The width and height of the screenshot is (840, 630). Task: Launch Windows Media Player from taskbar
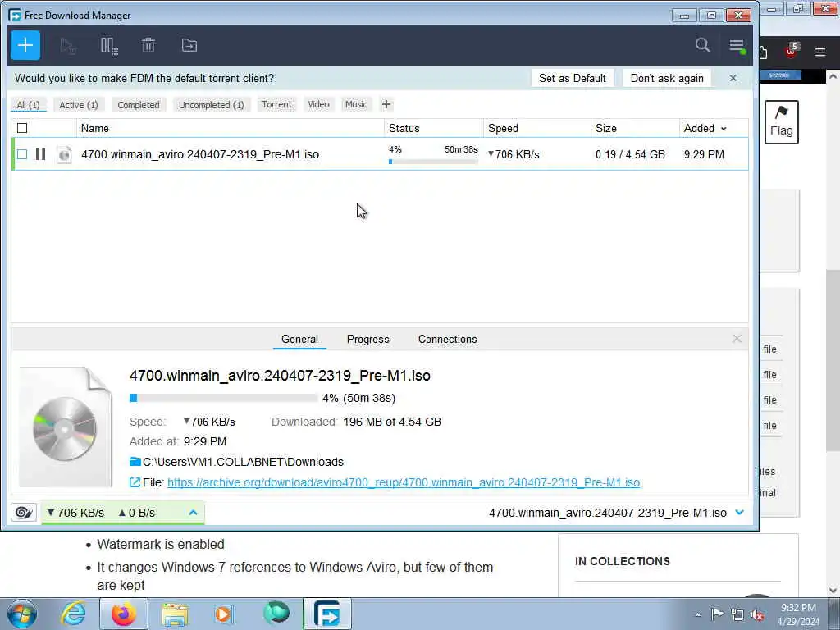coord(224,614)
